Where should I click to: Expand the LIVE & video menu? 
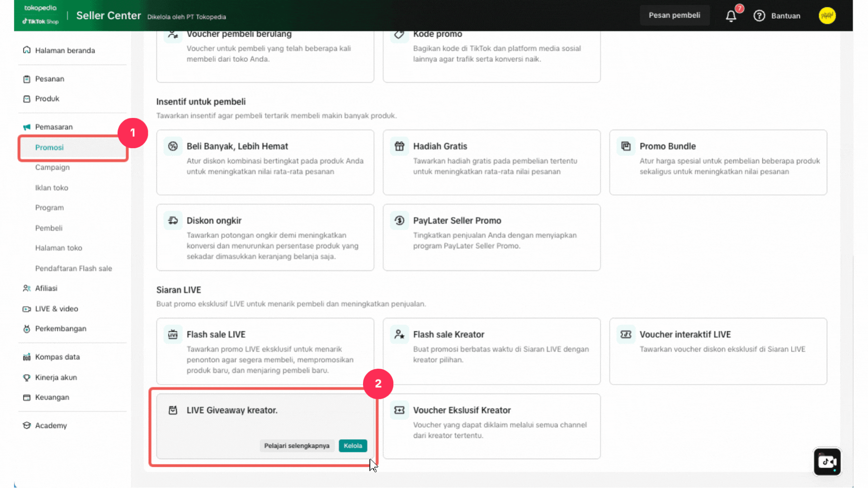click(57, 309)
